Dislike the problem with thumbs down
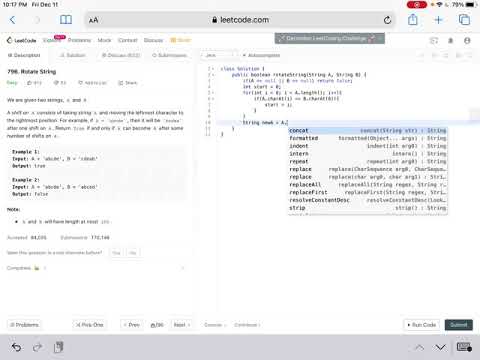Screen dimensions: 480x360 [60, 83]
